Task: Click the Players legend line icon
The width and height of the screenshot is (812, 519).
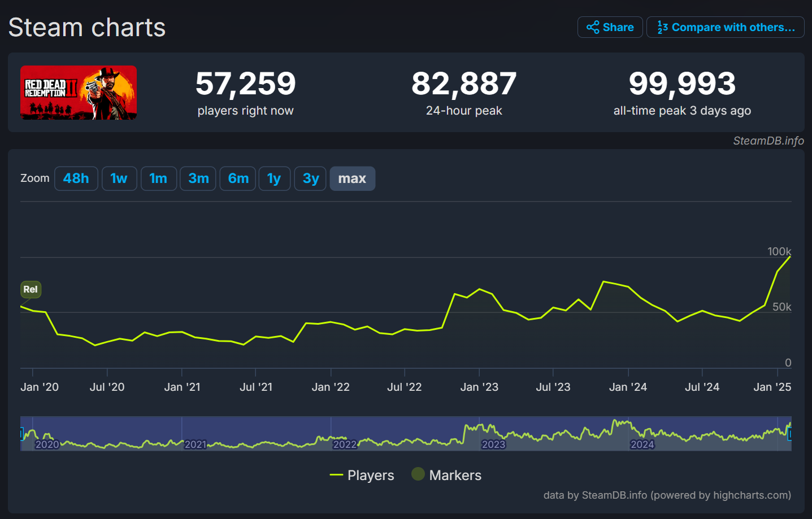Action: point(337,475)
